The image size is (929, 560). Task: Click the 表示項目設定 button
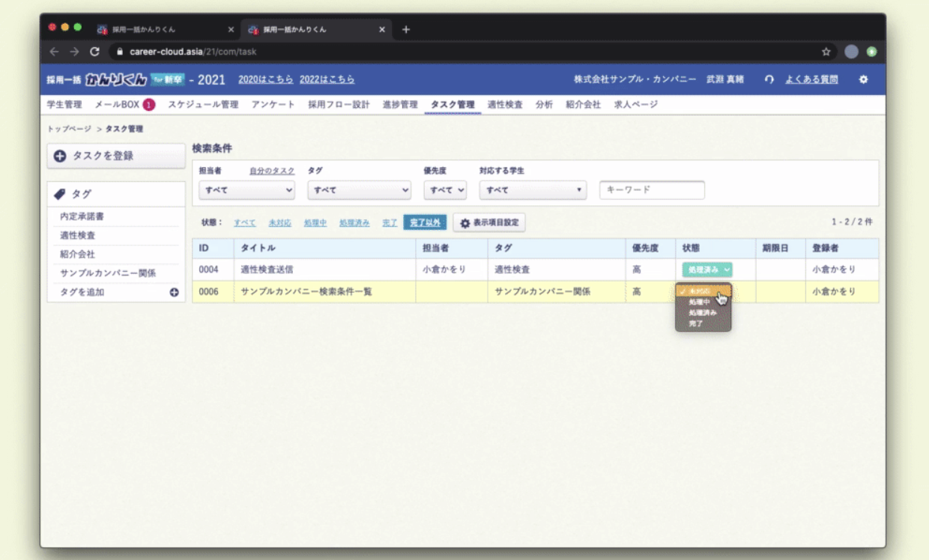tap(489, 223)
